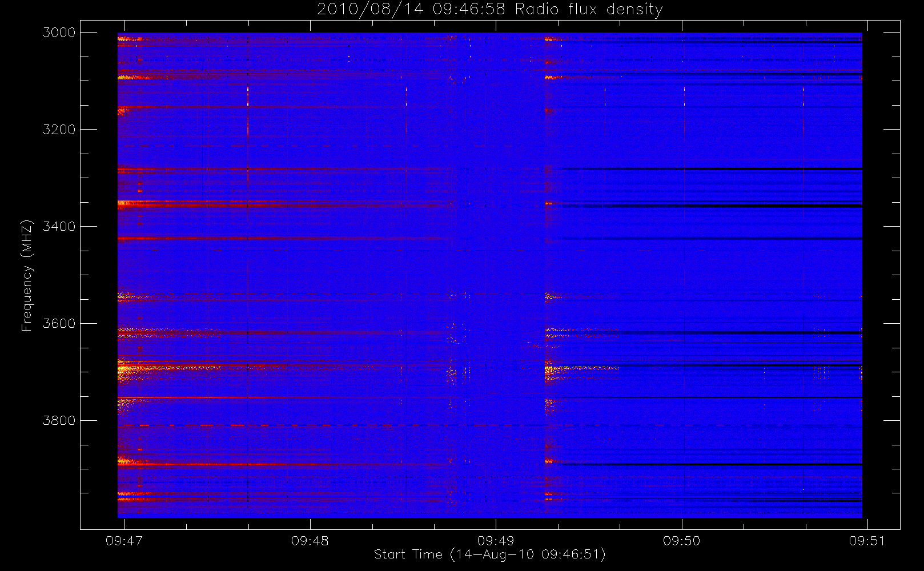Click the 09:50 time tick label

(x=681, y=541)
